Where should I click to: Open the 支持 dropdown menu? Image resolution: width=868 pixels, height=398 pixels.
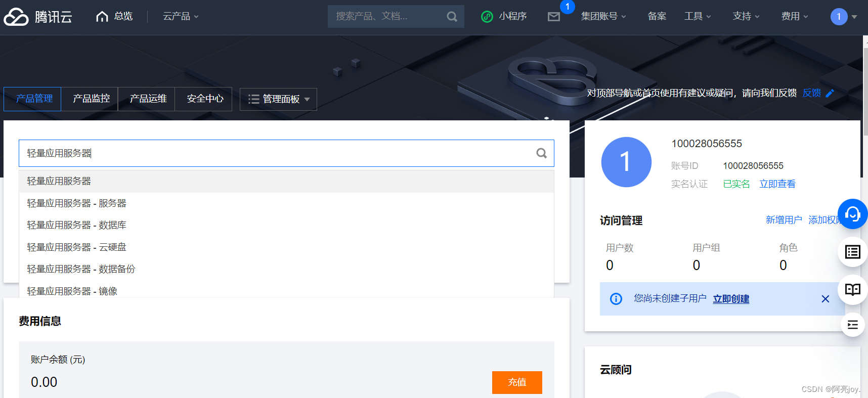click(746, 17)
